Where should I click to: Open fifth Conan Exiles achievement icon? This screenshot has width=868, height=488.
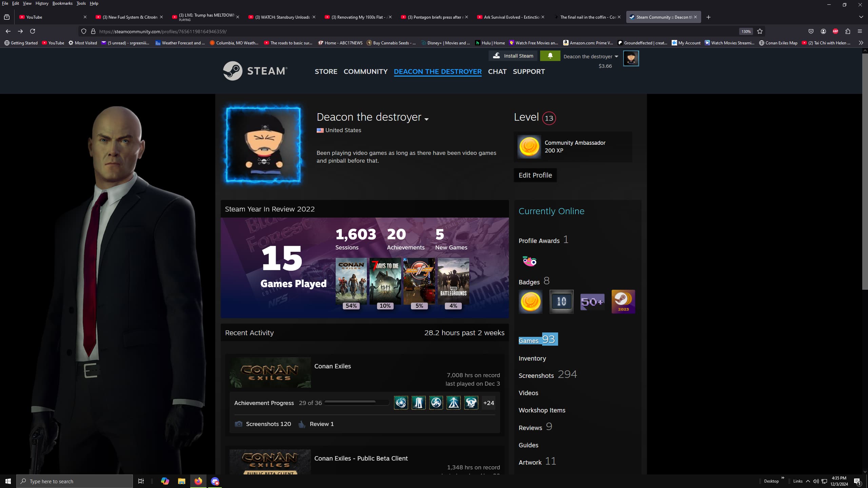tap(471, 403)
